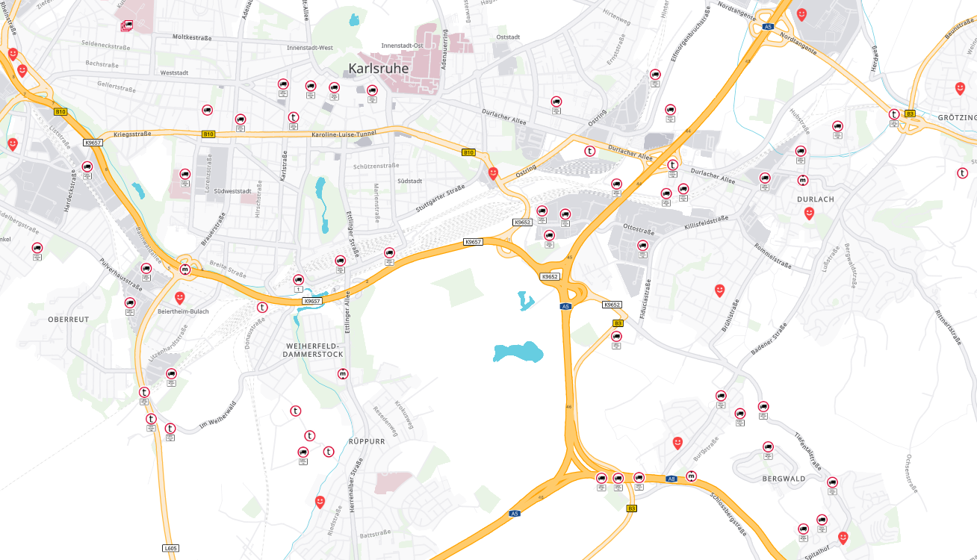
Task: Select the weight limit marker beside Donaustraße
Action: pos(262,307)
